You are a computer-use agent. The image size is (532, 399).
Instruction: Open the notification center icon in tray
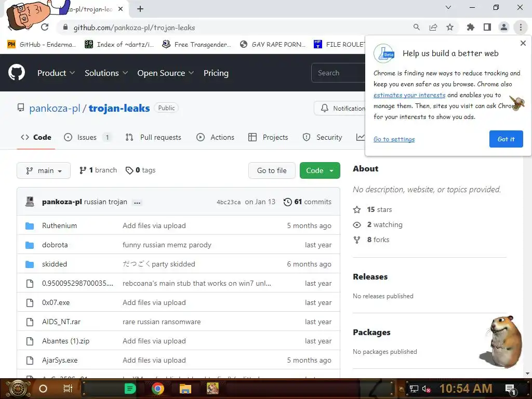[510, 389]
